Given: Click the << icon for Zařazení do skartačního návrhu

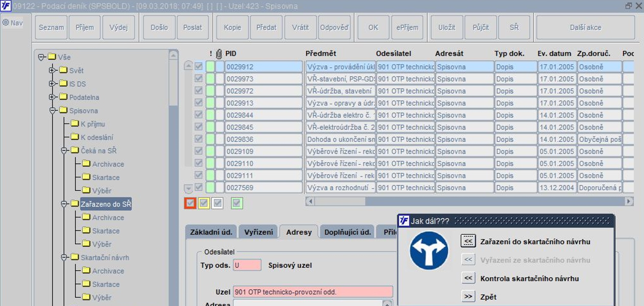Looking at the screenshot, I should pyautogui.click(x=468, y=241).
